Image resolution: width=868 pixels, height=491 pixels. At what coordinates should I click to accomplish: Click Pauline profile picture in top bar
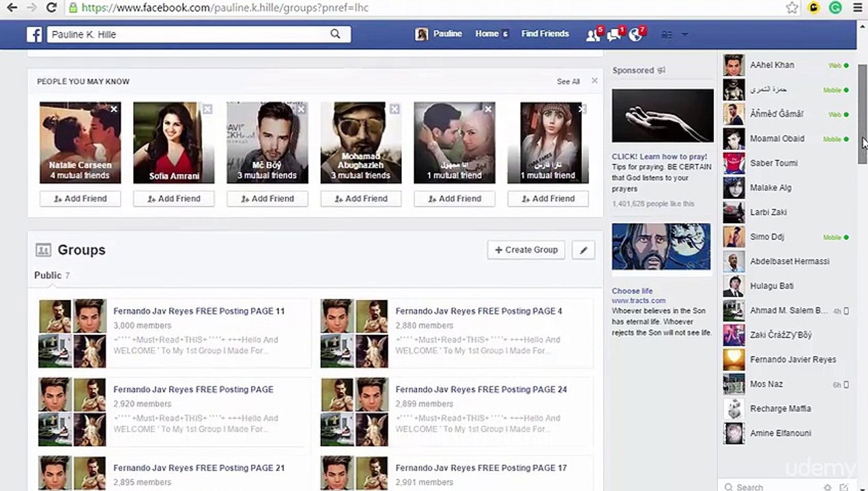(x=422, y=34)
